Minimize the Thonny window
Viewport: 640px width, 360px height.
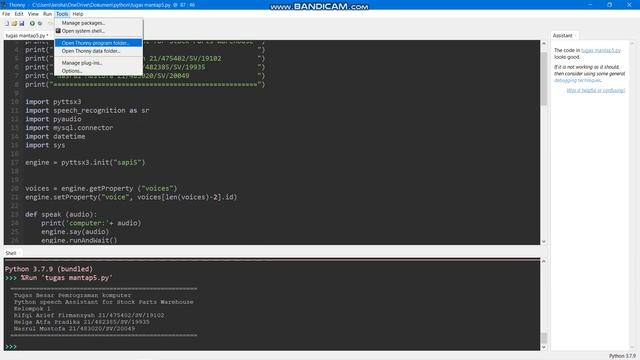click(590, 5)
